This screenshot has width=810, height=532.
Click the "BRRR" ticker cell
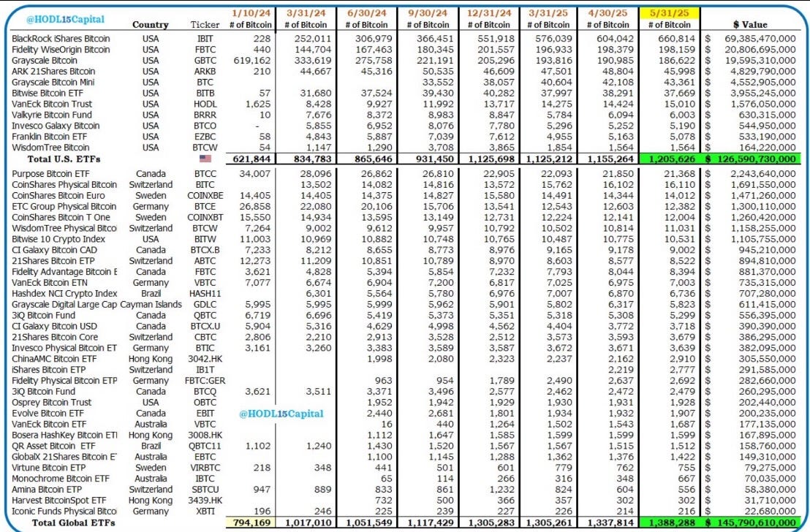(x=205, y=115)
